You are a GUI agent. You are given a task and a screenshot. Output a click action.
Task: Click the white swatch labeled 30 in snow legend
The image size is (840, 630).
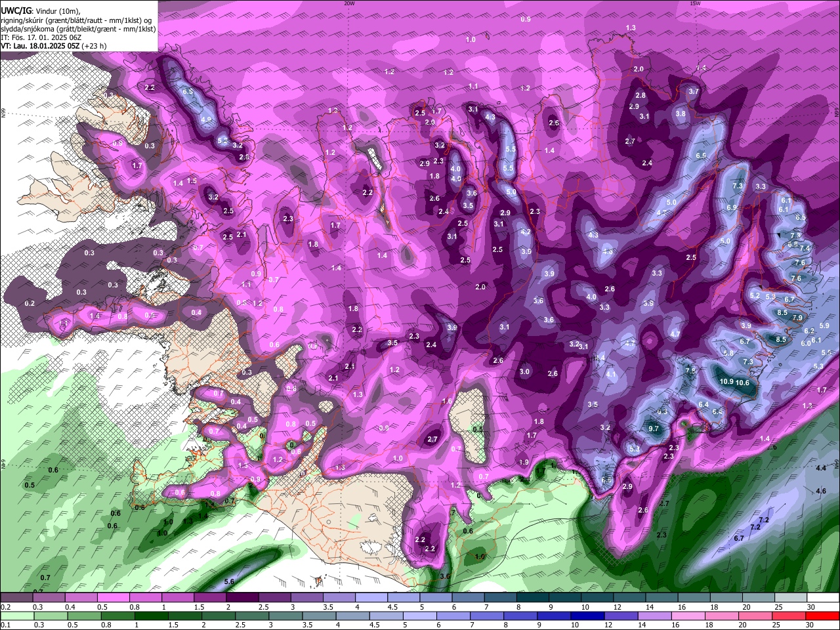823,598
